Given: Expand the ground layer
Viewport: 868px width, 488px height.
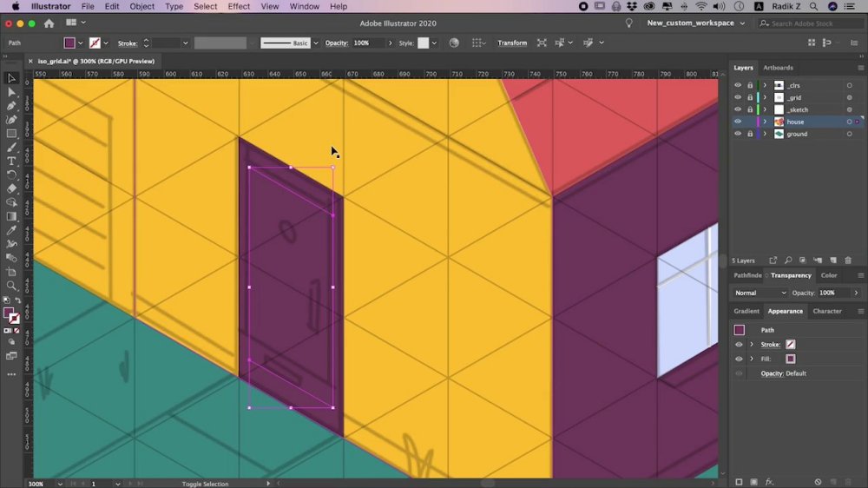Looking at the screenshot, I should coord(765,134).
